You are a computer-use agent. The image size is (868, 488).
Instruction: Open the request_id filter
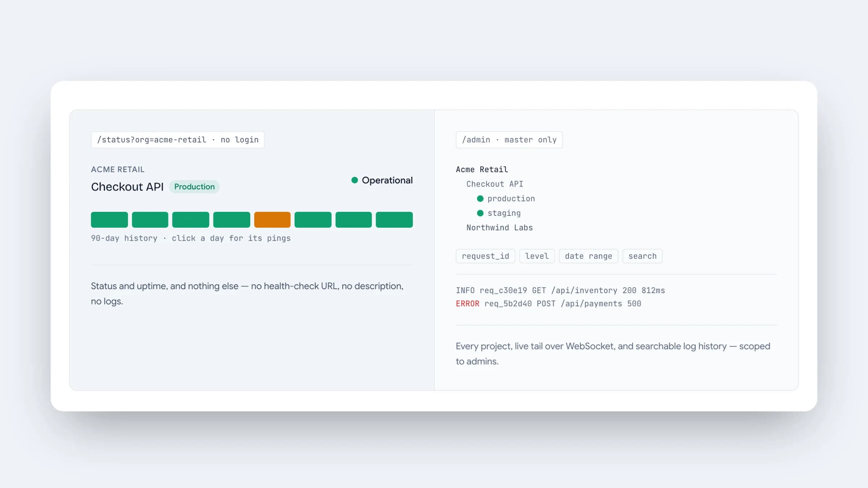coord(485,256)
